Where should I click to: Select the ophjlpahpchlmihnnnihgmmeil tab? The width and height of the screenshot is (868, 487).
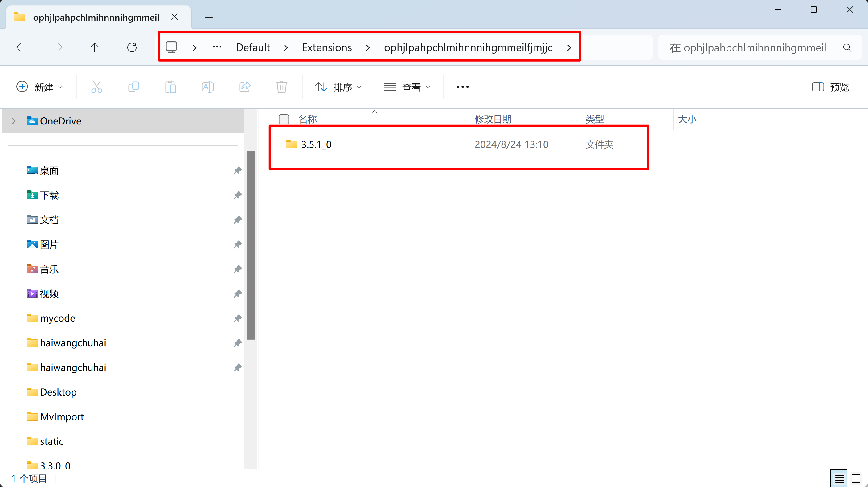click(98, 17)
